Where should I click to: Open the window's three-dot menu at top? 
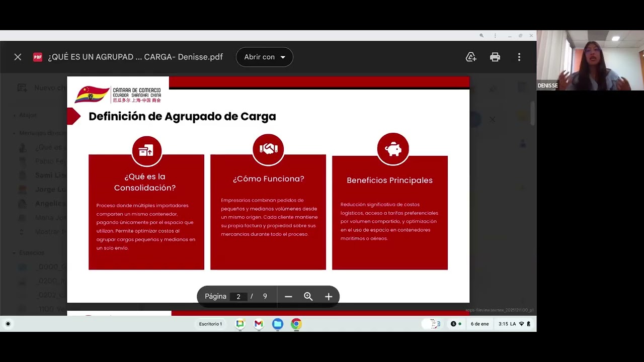495,36
